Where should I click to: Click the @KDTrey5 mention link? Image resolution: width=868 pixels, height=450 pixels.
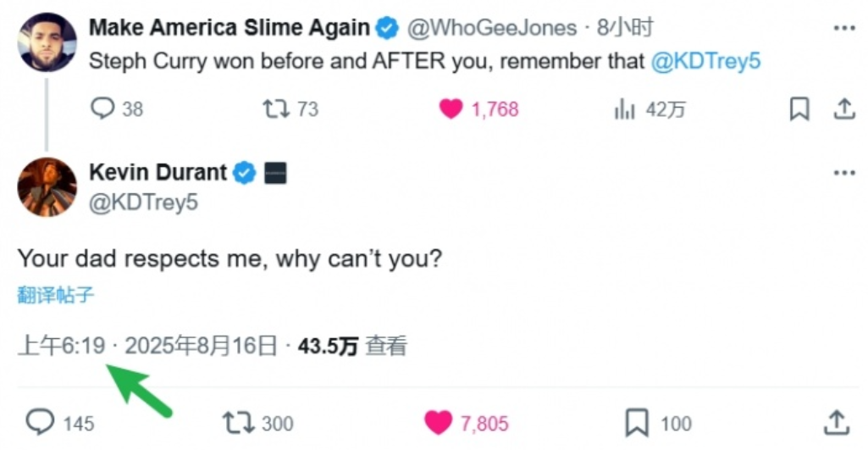click(706, 62)
